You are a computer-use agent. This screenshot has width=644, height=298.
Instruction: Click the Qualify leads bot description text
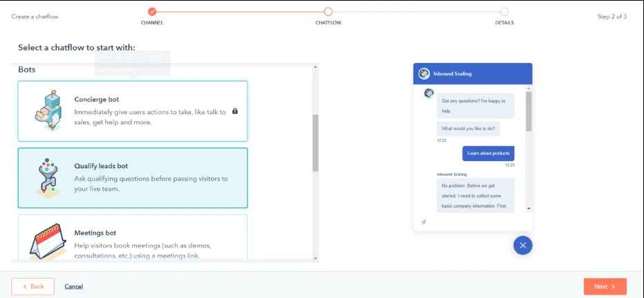point(151,184)
